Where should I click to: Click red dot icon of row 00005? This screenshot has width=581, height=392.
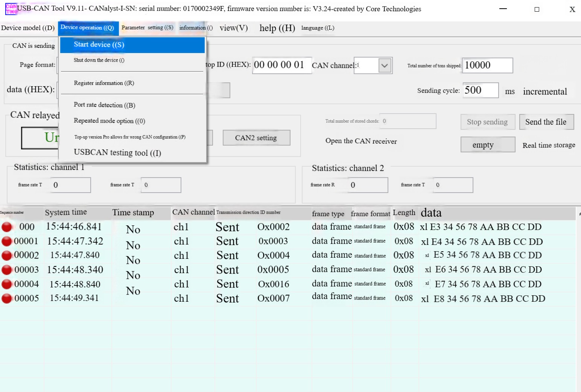point(7,298)
